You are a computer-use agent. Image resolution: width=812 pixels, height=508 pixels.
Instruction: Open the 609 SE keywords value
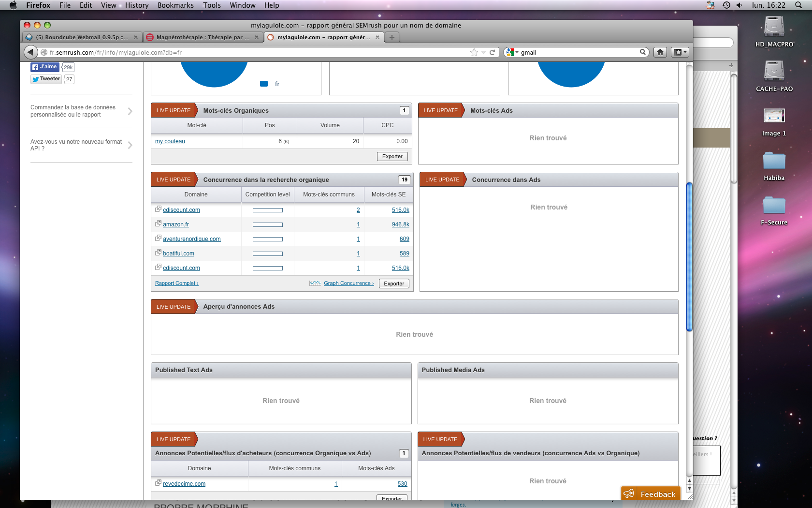pyautogui.click(x=405, y=239)
